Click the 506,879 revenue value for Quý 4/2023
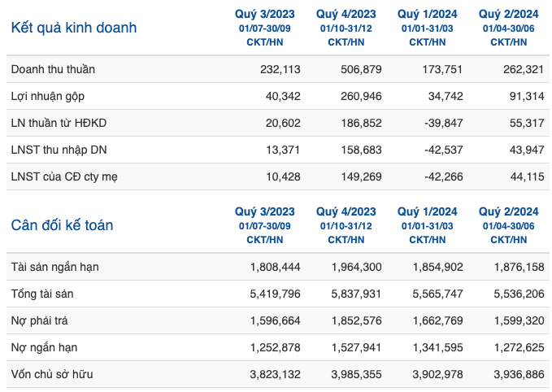The width and height of the screenshot is (552, 392). tap(361, 69)
